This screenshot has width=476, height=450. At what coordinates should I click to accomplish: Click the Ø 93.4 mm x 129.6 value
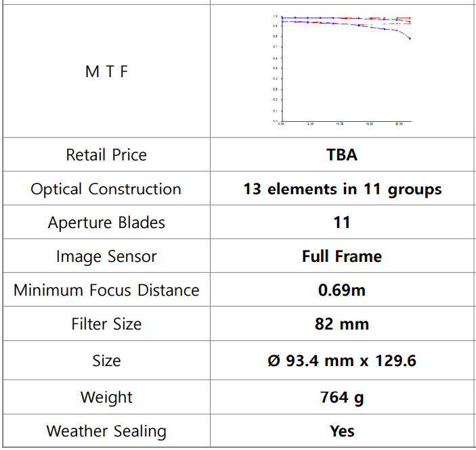click(342, 361)
